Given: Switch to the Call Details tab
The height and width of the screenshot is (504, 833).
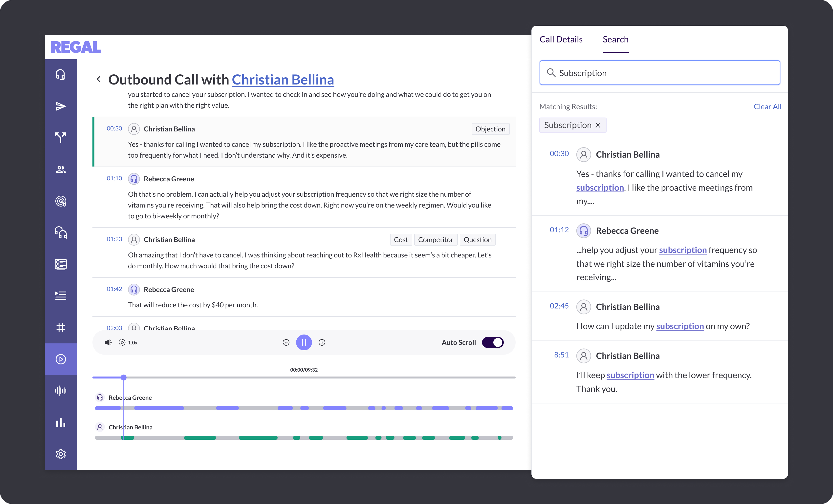Looking at the screenshot, I should (x=561, y=40).
